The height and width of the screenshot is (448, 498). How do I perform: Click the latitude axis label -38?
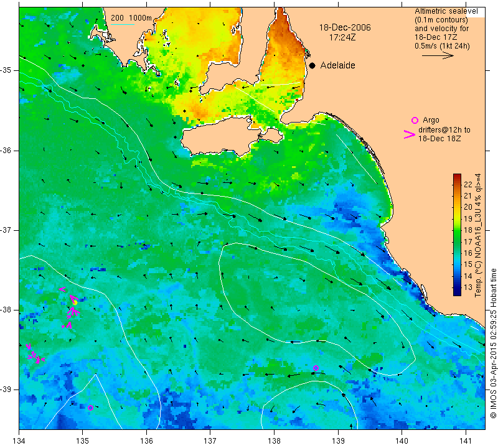point(6,310)
